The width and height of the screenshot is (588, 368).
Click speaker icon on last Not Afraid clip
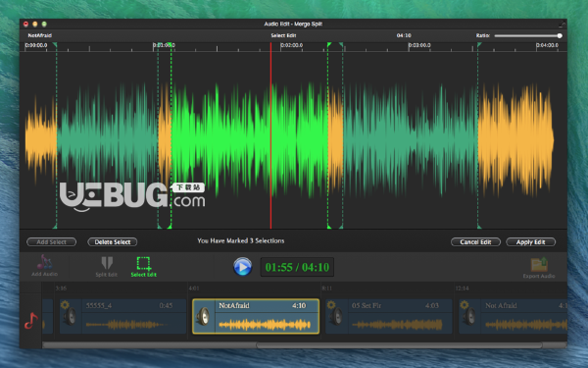[469, 316]
